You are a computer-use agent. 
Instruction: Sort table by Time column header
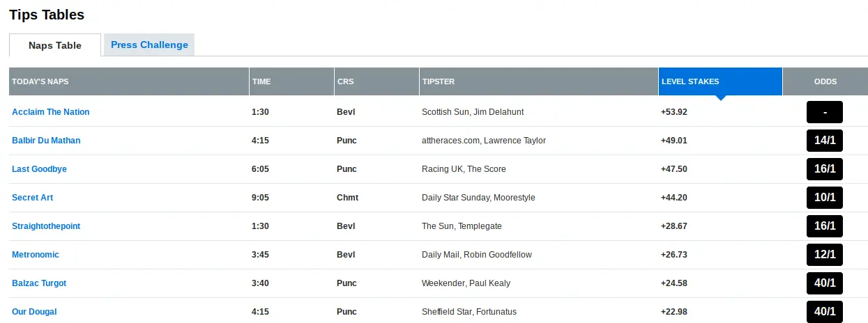pos(261,81)
